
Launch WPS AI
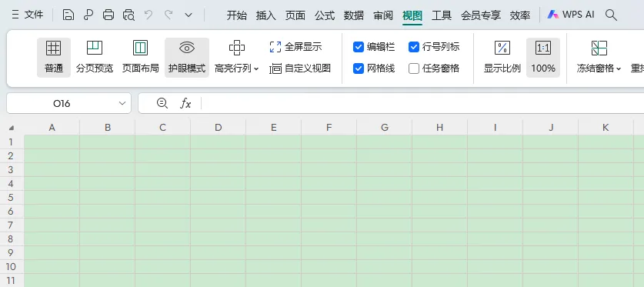[x=571, y=15]
